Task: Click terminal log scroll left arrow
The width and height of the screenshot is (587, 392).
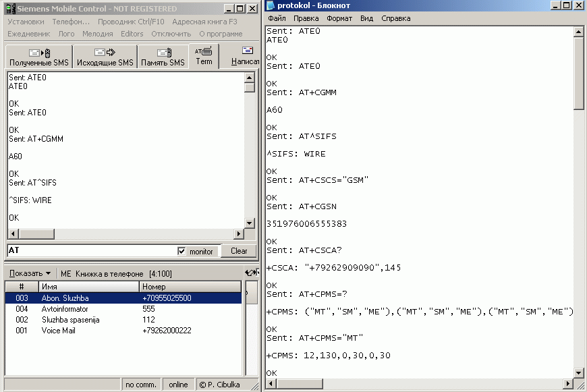Action: 13,234
